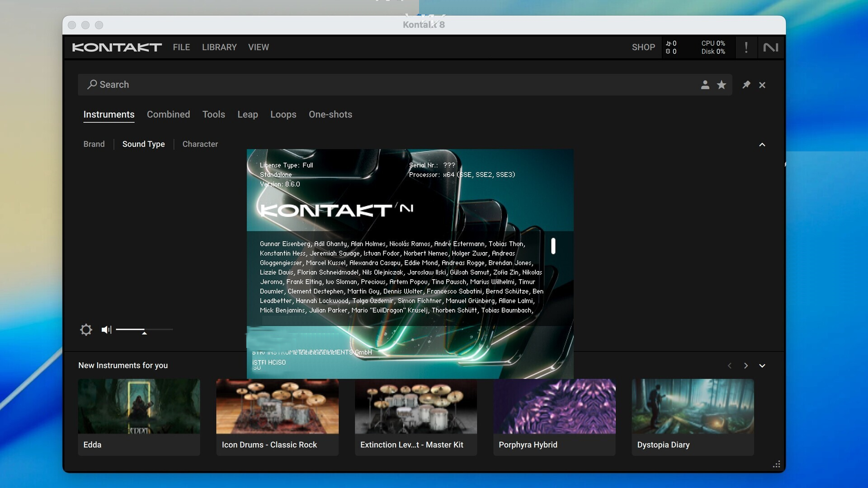Click the credits scrollbar handle
The width and height of the screenshot is (868, 488).
click(553, 246)
